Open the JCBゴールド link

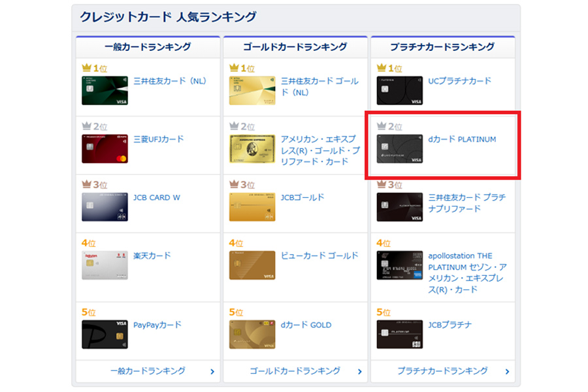pos(302,197)
